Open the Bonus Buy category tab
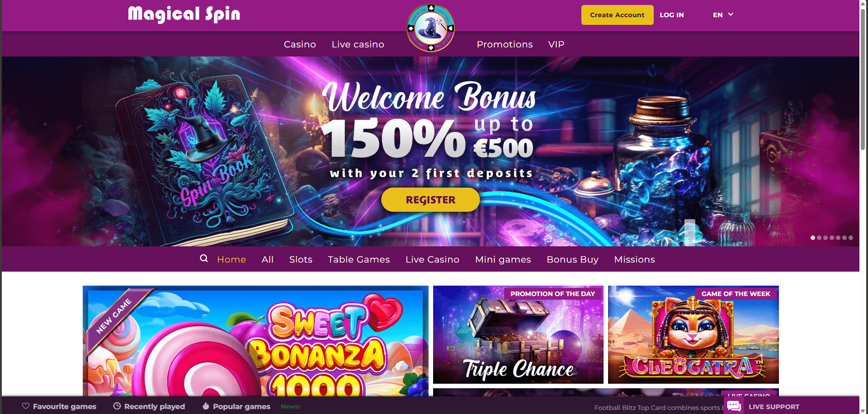868x414 pixels. [x=572, y=259]
